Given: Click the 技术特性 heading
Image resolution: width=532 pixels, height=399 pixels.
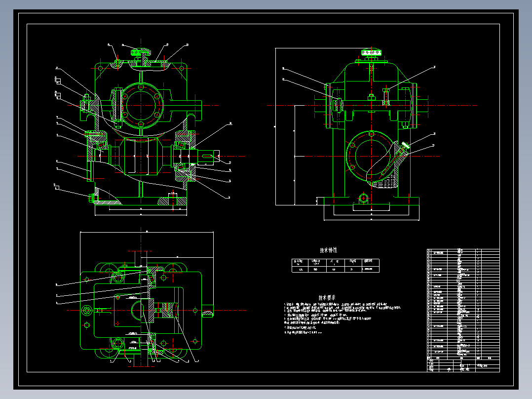Looking at the screenshot, I should (329, 250).
